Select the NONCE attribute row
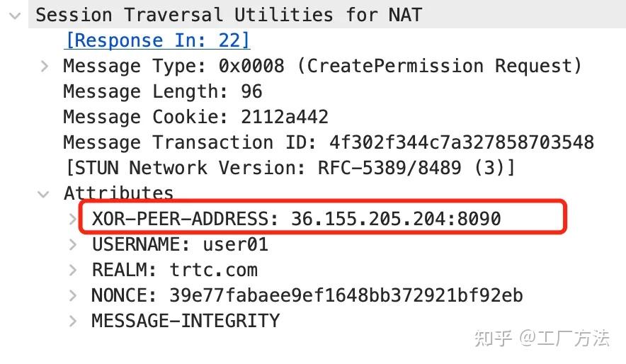Viewport: 626px width, 364px height. click(307, 296)
